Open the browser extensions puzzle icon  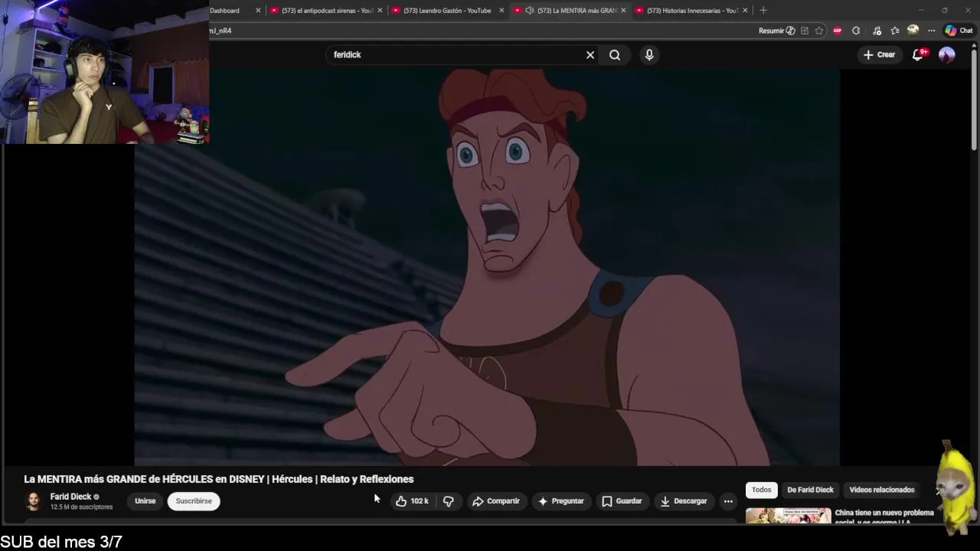pyautogui.click(x=856, y=31)
